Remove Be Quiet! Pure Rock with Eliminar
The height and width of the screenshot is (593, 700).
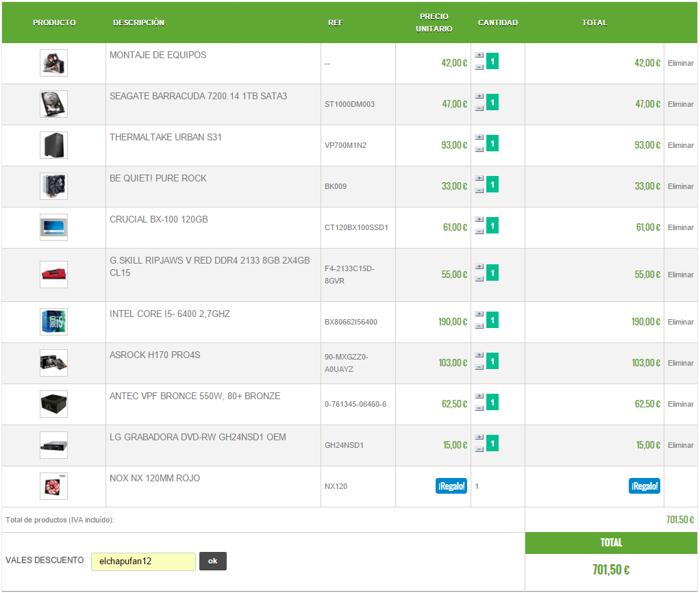coord(680,186)
